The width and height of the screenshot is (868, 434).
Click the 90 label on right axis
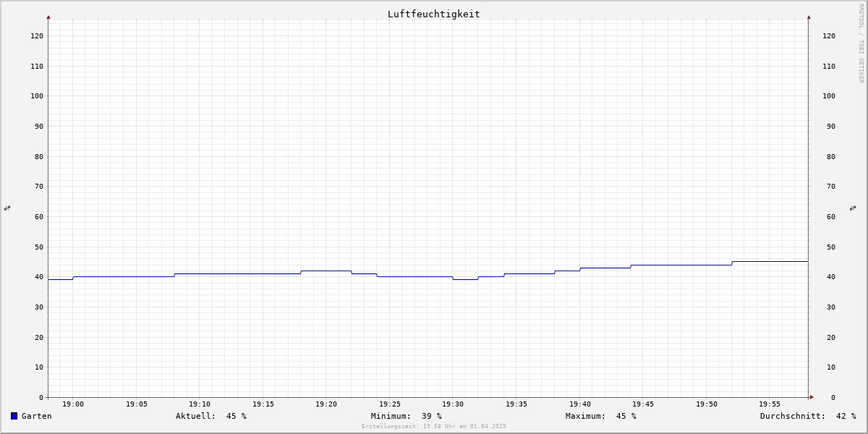coord(831,126)
